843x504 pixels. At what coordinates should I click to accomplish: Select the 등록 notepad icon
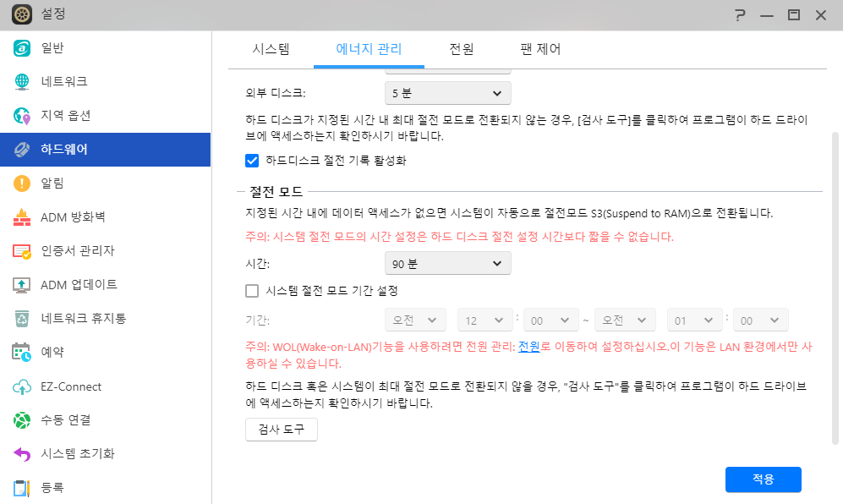pos(21,488)
